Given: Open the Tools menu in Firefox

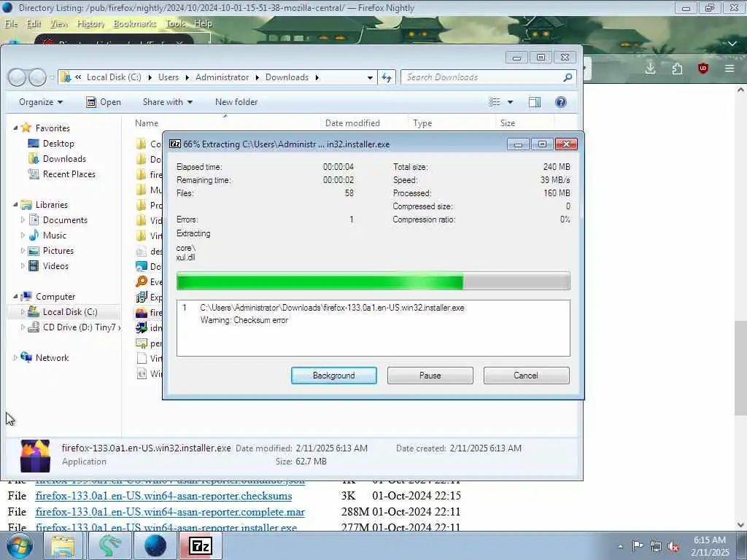Looking at the screenshot, I should pos(175,23).
